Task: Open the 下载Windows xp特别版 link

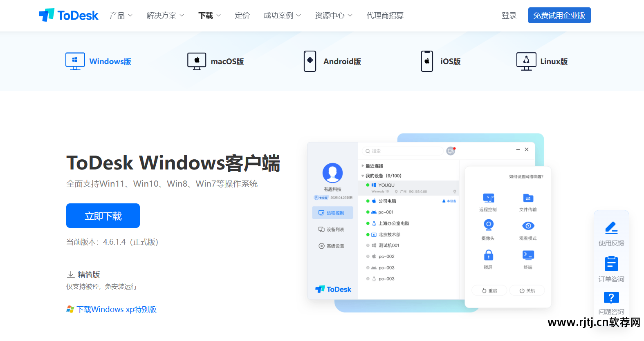Action: pos(112,309)
